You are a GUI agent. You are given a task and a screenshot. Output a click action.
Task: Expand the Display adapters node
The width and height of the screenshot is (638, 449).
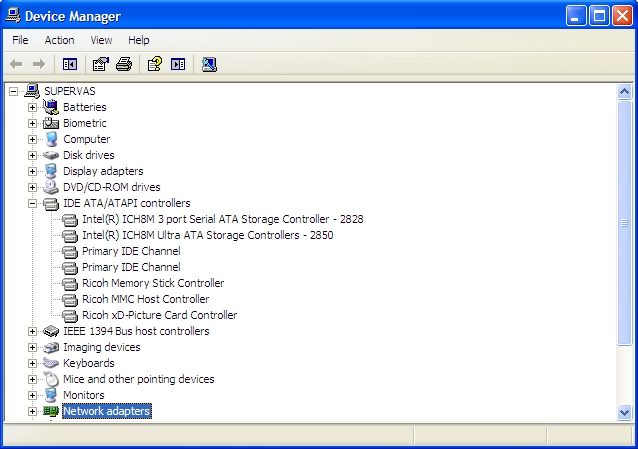point(33,171)
